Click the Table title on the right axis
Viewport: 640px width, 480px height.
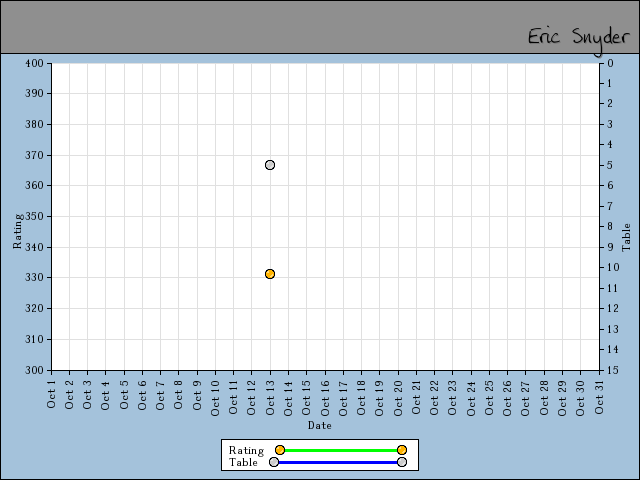pos(627,236)
